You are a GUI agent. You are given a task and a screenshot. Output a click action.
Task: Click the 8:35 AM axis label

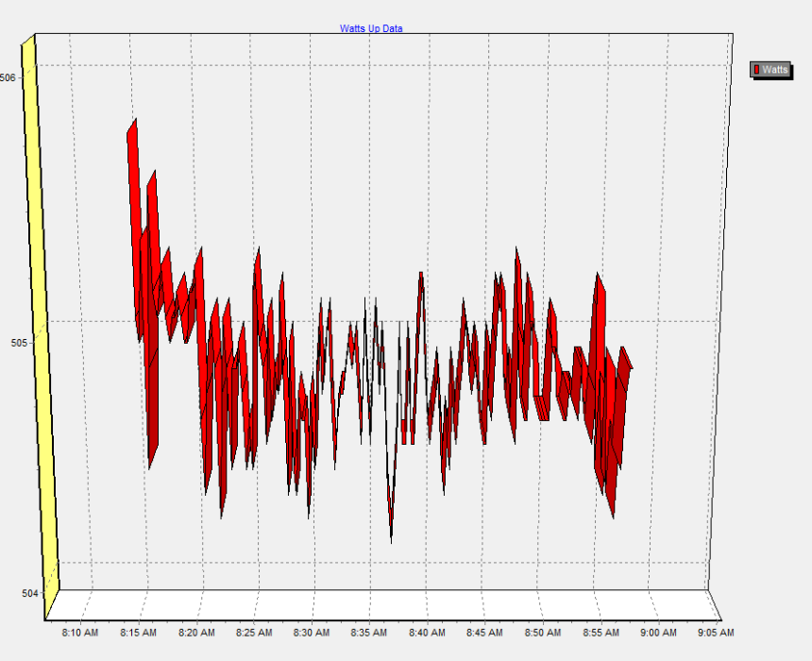(369, 633)
